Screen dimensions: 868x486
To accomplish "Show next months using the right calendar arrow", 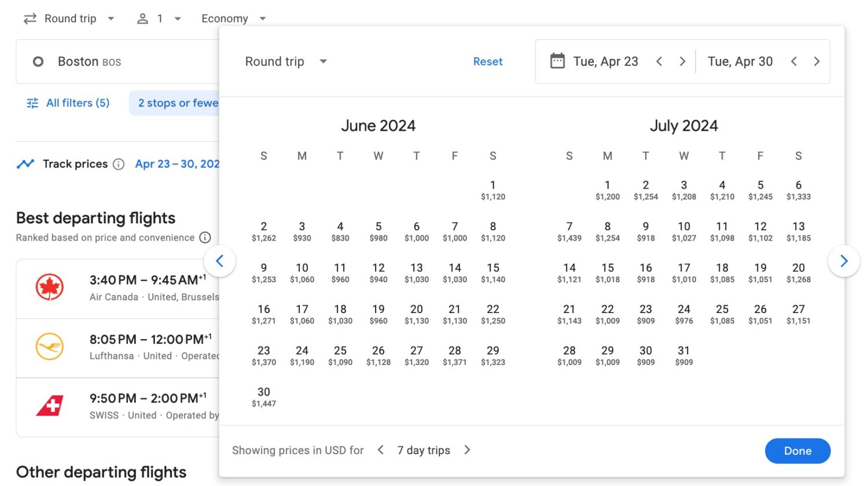I will pos(844,261).
